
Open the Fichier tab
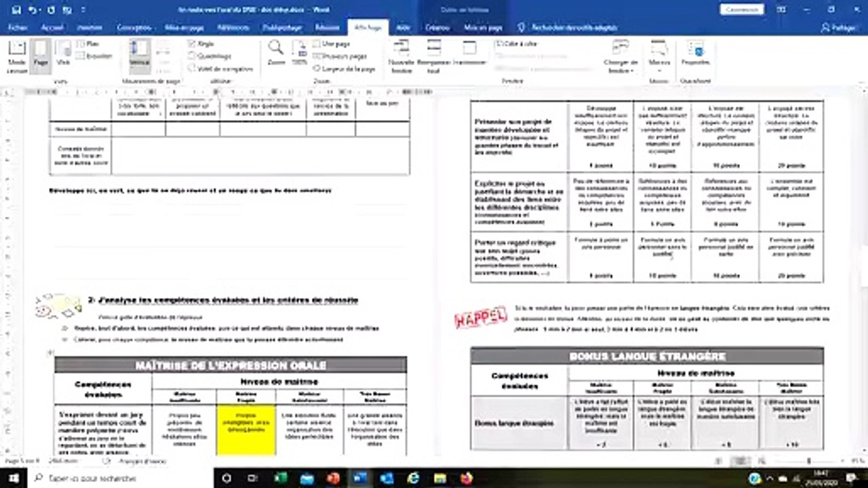18,28
